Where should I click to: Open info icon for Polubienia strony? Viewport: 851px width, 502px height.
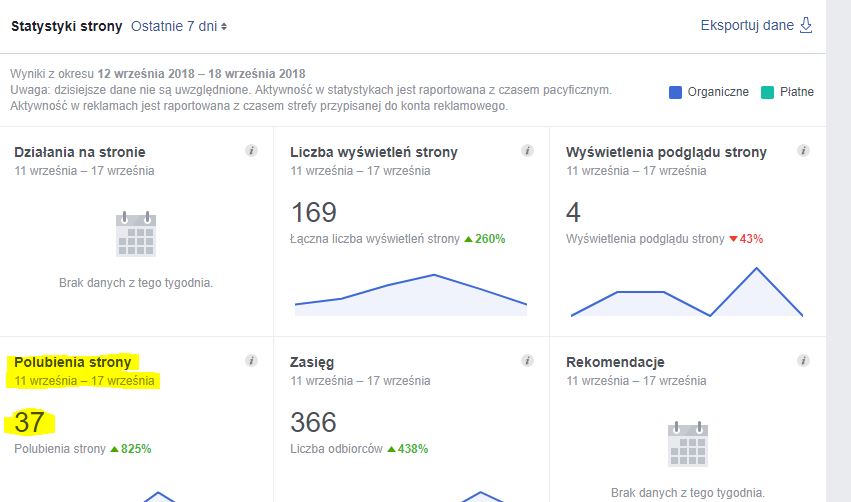251,360
